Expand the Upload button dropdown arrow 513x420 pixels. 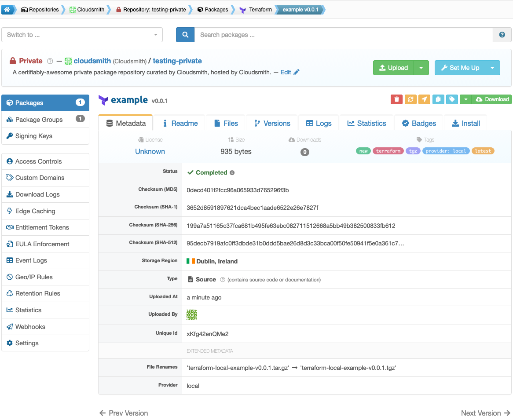421,68
